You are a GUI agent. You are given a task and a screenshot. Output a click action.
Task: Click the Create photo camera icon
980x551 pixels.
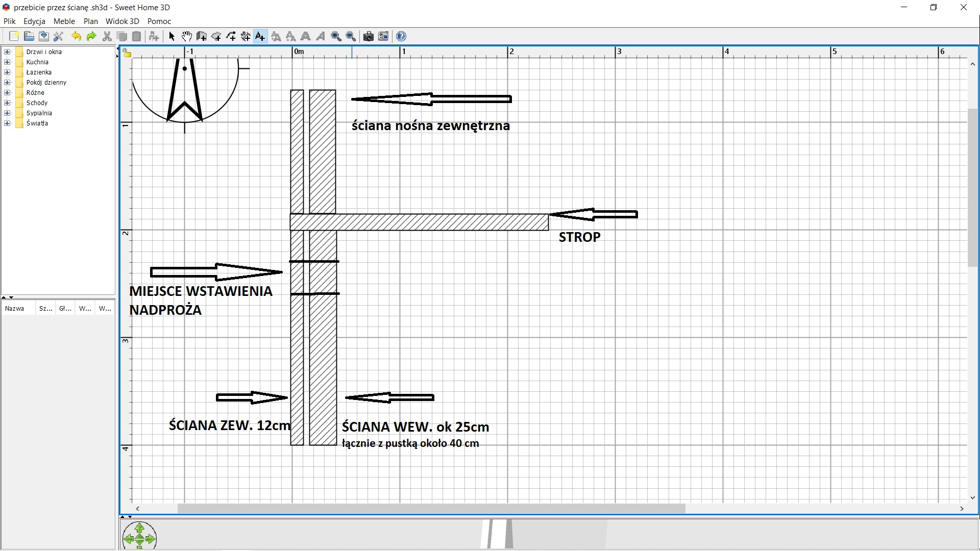(x=368, y=36)
